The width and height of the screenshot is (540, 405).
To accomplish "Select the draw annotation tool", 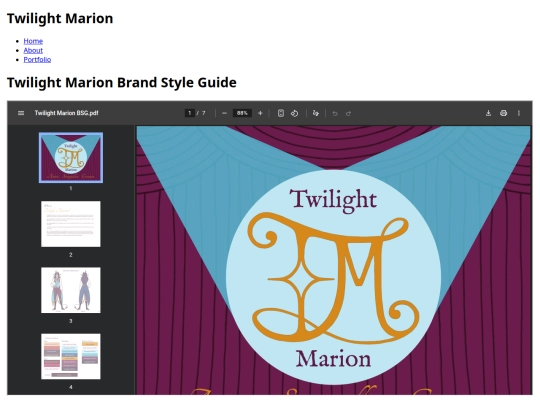I will (x=315, y=113).
